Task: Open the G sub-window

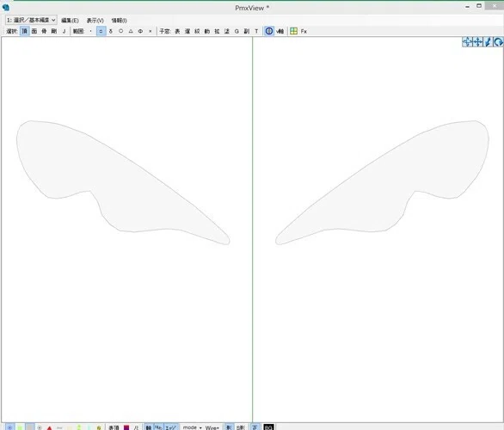Action: pyautogui.click(x=237, y=31)
